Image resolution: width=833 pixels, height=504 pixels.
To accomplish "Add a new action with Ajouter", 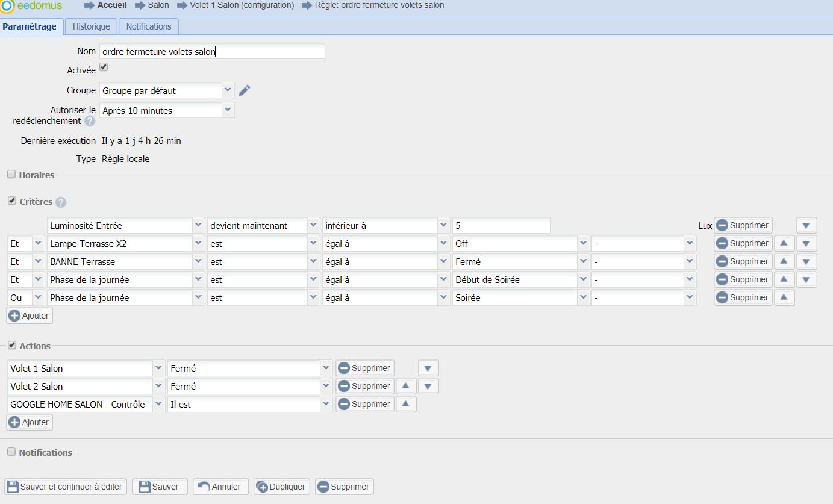I will coord(30,422).
